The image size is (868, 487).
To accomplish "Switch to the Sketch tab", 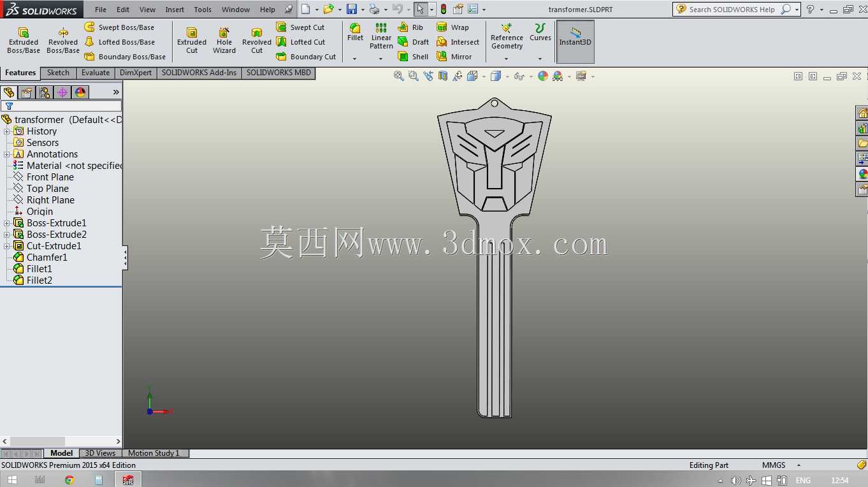I will 58,73.
